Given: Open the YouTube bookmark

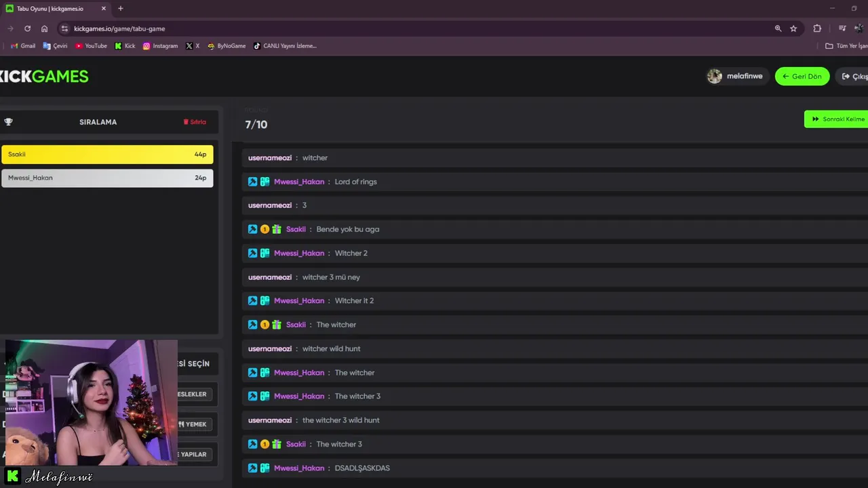Looking at the screenshot, I should click(91, 46).
